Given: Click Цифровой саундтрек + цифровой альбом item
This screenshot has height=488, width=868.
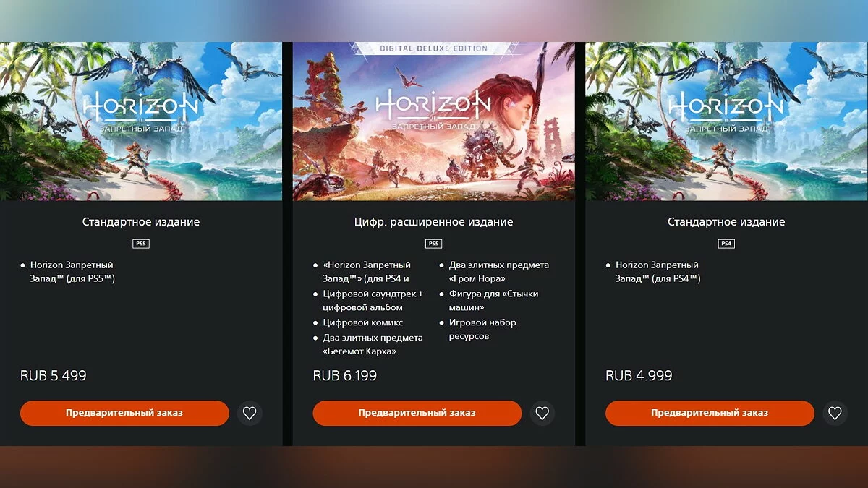Looking at the screenshot, I should click(x=373, y=301).
